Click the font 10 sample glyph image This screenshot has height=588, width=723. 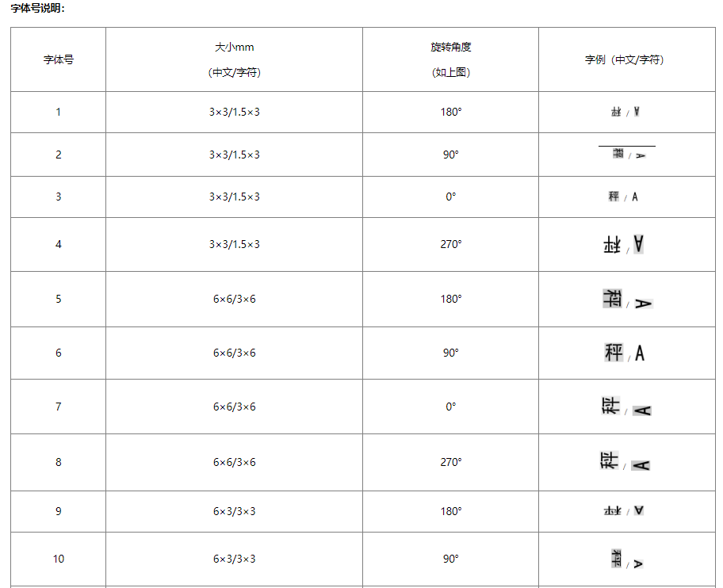626,559
